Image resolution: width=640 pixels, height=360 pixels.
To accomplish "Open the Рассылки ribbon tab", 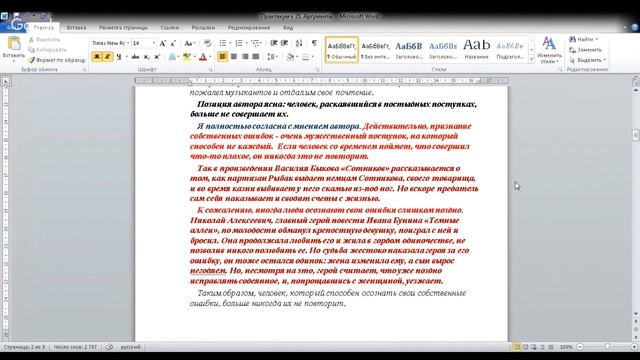I will (x=203, y=28).
